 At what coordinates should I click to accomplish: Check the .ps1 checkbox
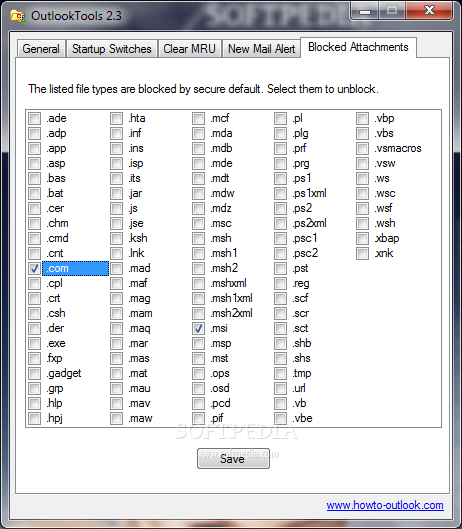pos(280,178)
